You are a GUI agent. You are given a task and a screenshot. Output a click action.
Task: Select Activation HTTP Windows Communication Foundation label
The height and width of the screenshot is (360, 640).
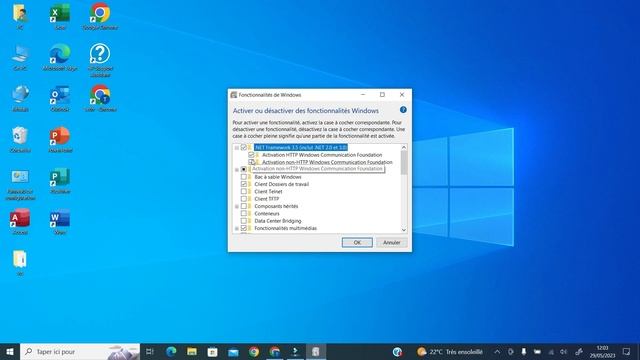tap(322, 155)
